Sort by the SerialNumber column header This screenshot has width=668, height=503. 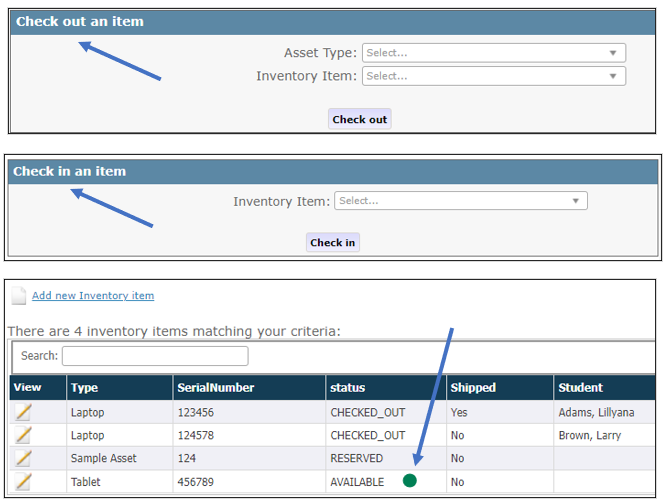(x=249, y=388)
